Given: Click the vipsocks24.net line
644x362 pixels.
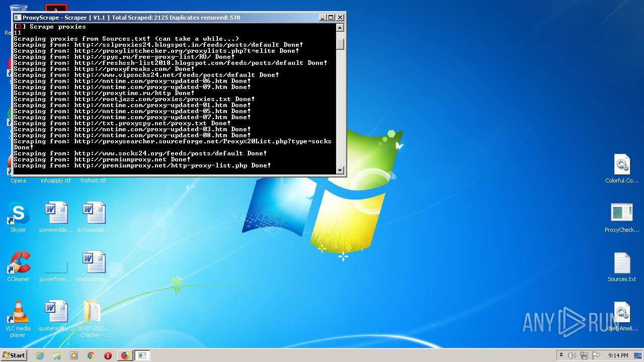Looking at the screenshot, I should (x=146, y=75).
